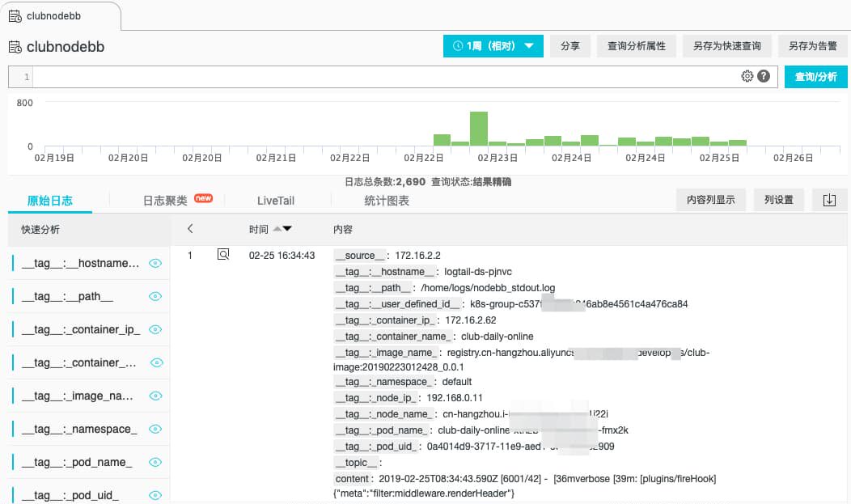This screenshot has height=504, width=851.
Task: Collapse the quick analysis panel with left chevron
Action: 190,229
